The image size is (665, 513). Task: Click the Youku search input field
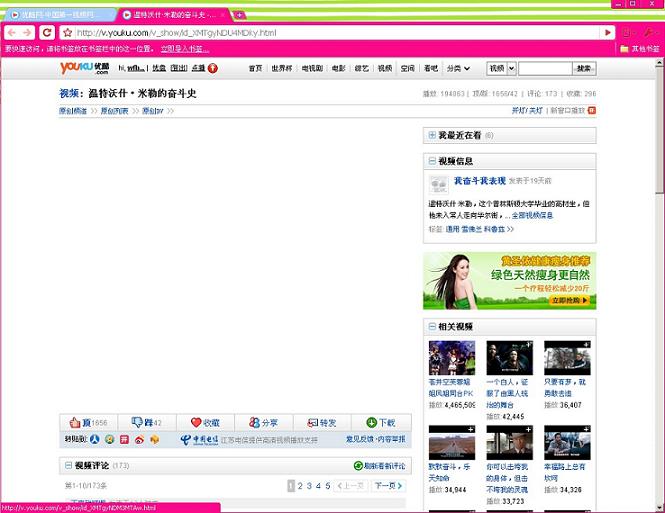(x=544, y=69)
